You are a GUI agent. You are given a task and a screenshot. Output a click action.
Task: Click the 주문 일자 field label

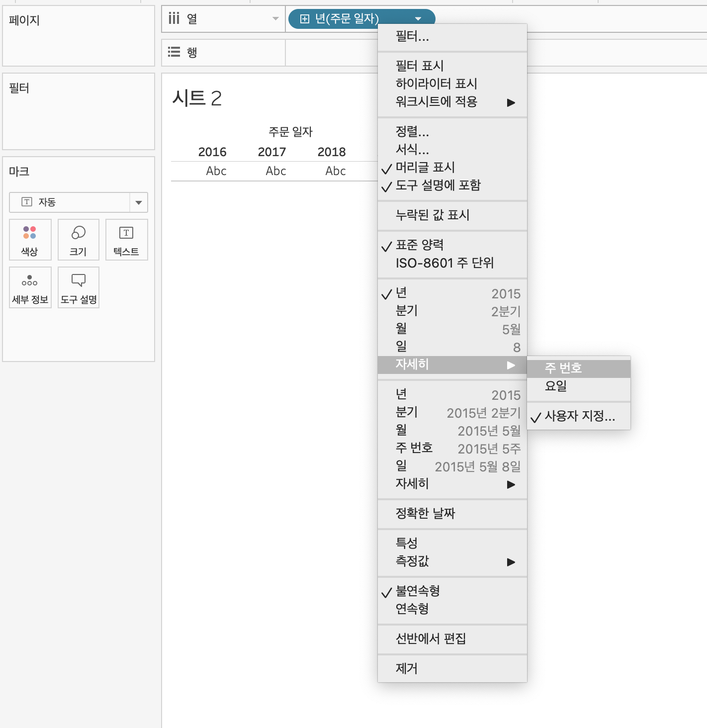[x=291, y=132]
